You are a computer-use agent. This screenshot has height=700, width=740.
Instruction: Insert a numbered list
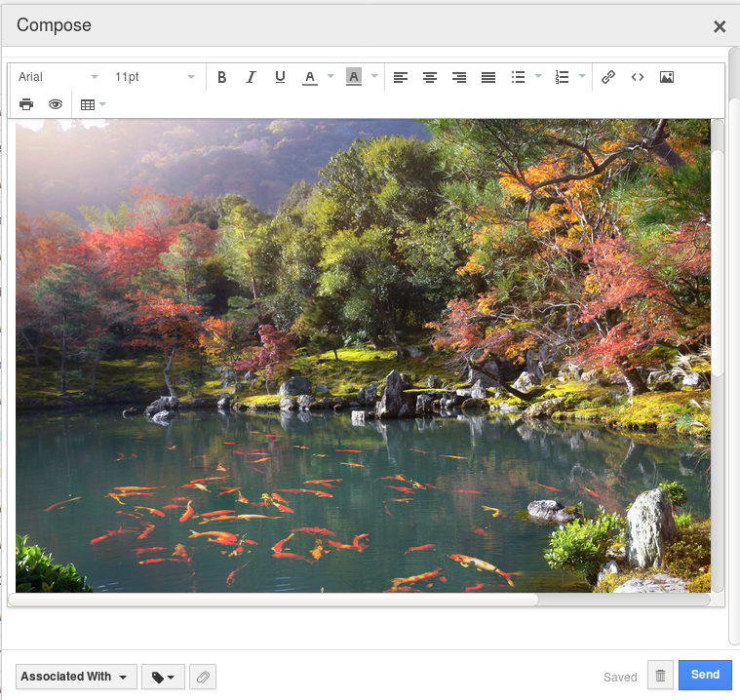[x=562, y=77]
